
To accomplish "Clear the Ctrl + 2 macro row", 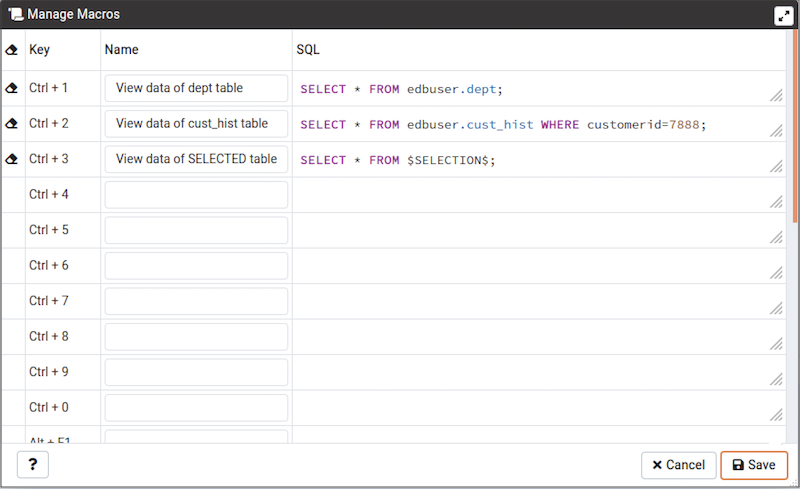I will click(x=12, y=124).
